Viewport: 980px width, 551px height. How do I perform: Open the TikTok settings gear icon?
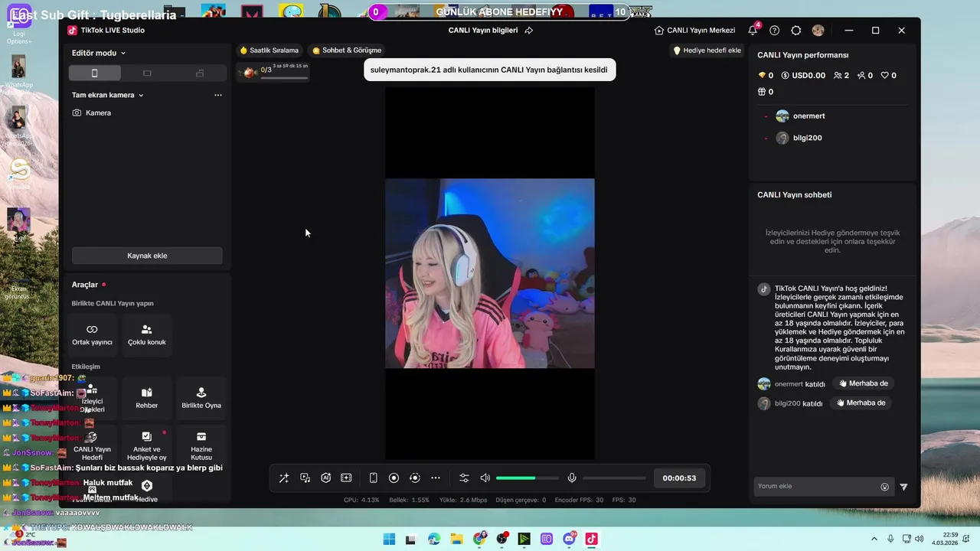coord(796,31)
